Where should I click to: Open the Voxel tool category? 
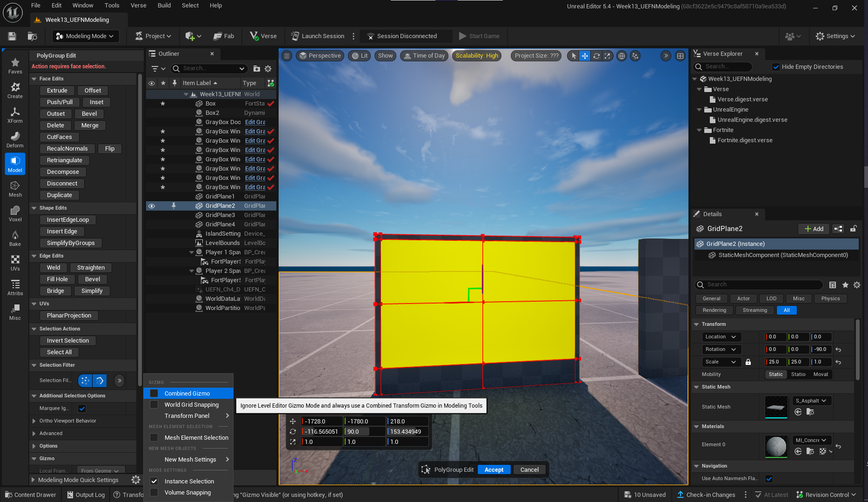point(15,213)
